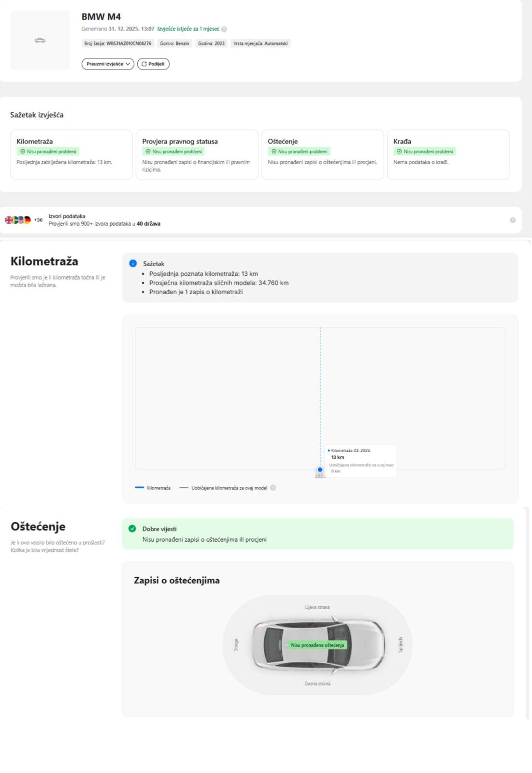Click the info icon beside report expiry
The height and width of the screenshot is (773, 532).
point(224,29)
